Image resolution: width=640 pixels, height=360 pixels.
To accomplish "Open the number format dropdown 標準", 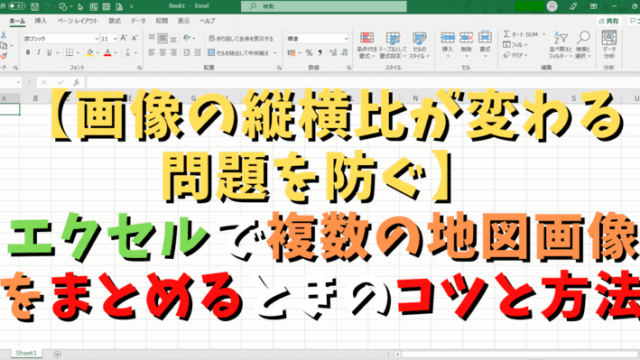I will (x=346, y=39).
